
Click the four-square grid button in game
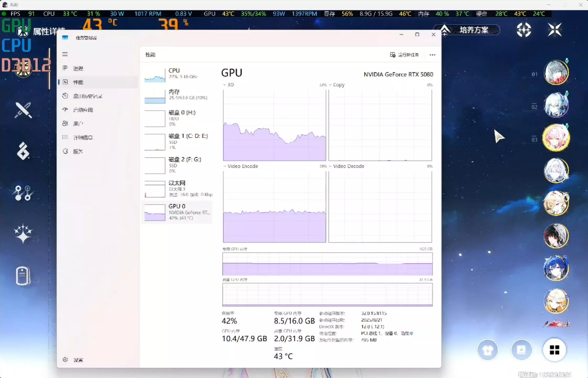(x=554, y=350)
